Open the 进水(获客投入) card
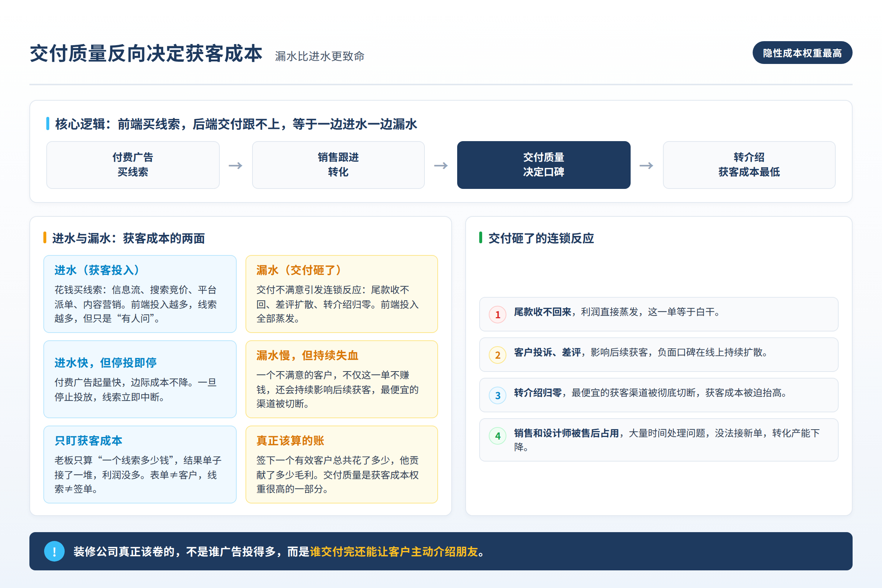 pyautogui.click(x=140, y=294)
